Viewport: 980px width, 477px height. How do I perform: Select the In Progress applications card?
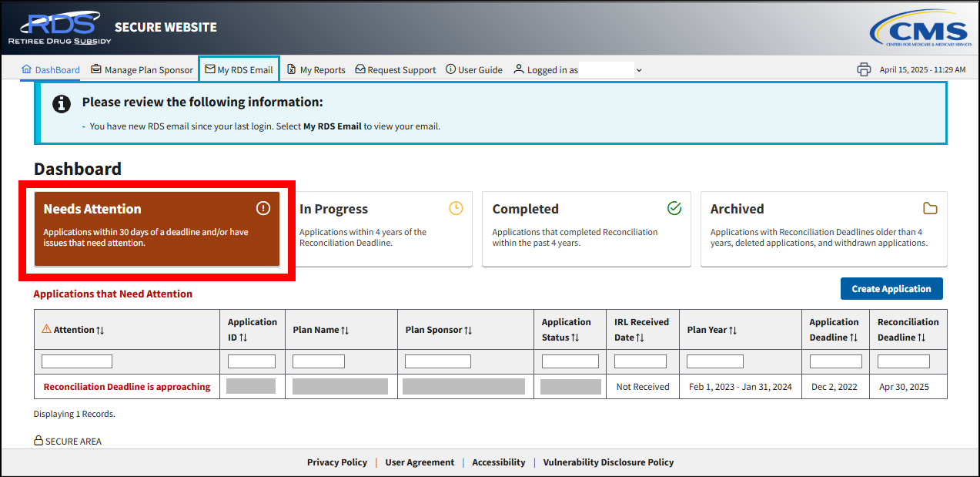pos(381,229)
